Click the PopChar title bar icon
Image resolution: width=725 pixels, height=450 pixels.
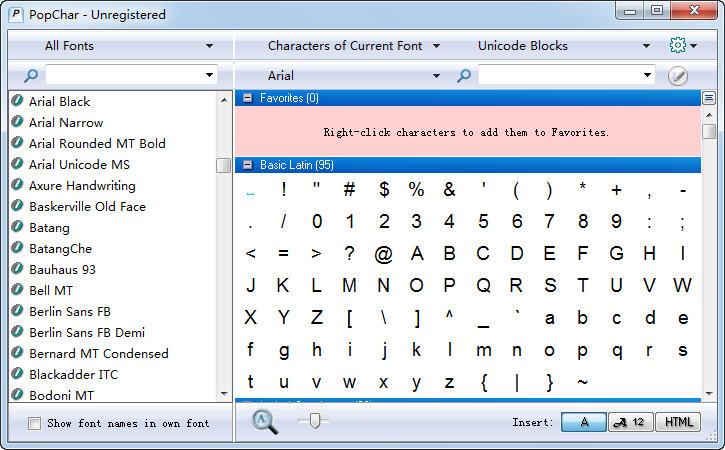16,14
